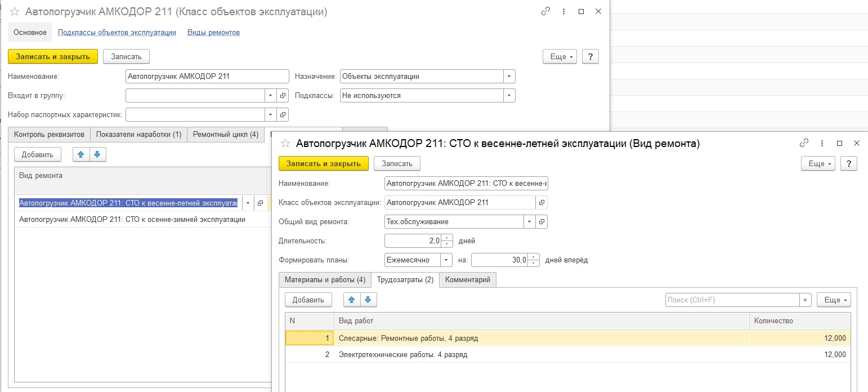Image resolution: width=868 pixels, height=392 pixels.
Task: Open Еще menu in Класс объектов window
Action: coord(560,56)
